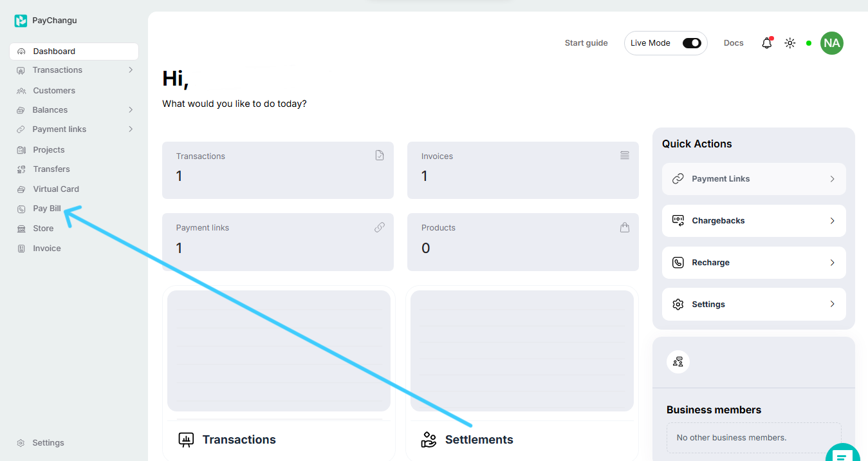Select Virtual Card in the sidebar

point(56,189)
